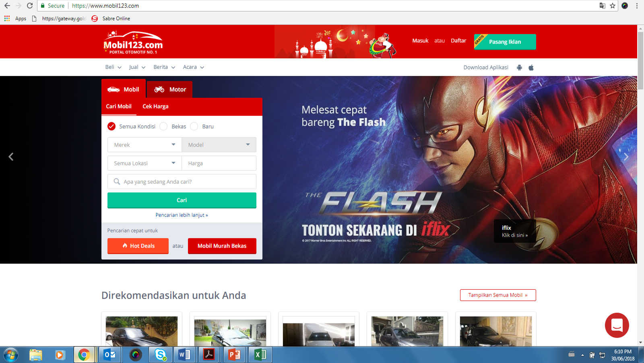Open the Model dropdown

pos(219,145)
